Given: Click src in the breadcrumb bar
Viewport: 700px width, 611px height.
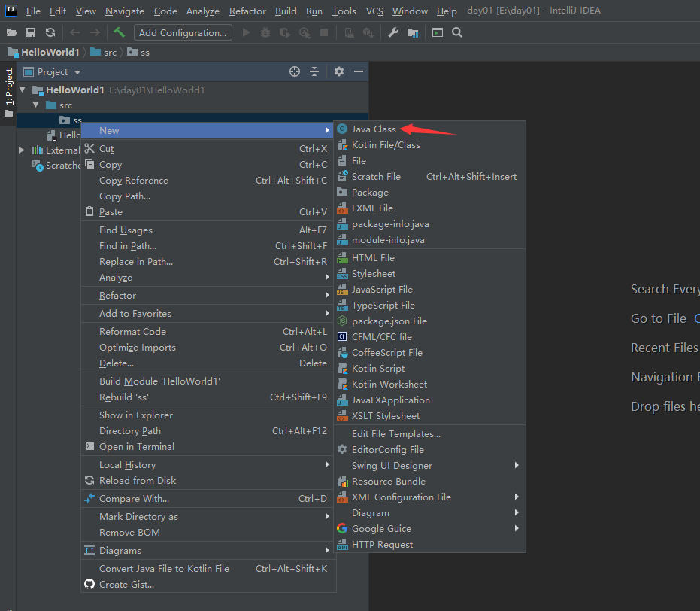Looking at the screenshot, I should [x=104, y=52].
